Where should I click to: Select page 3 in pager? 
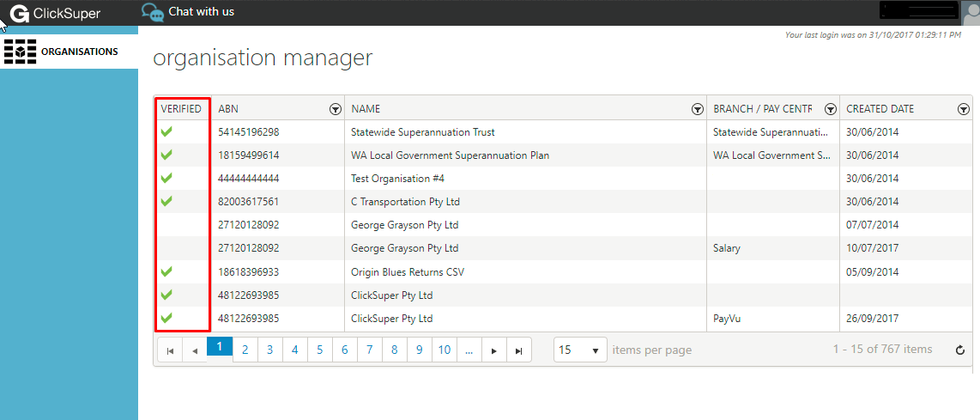pyautogui.click(x=270, y=350)
